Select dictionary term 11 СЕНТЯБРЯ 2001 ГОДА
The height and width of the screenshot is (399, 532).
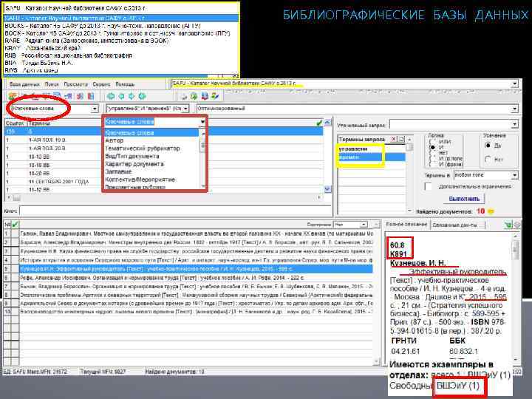coord(58,182)
